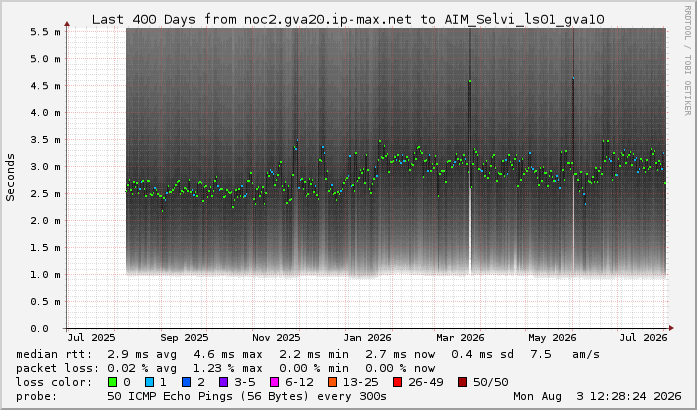Click the Seconds y-axis title
The image size is (697, 410).
[10, 177]
